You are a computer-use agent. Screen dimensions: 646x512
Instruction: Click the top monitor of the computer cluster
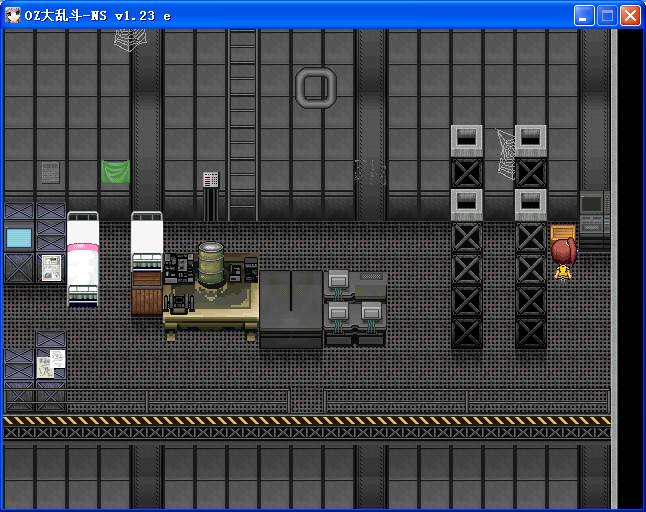[x=338, y=281]
